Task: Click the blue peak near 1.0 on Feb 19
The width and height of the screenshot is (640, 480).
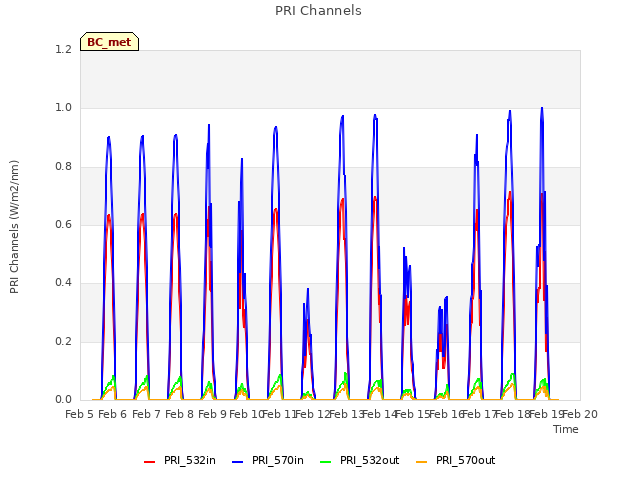Action: (542, 109)
